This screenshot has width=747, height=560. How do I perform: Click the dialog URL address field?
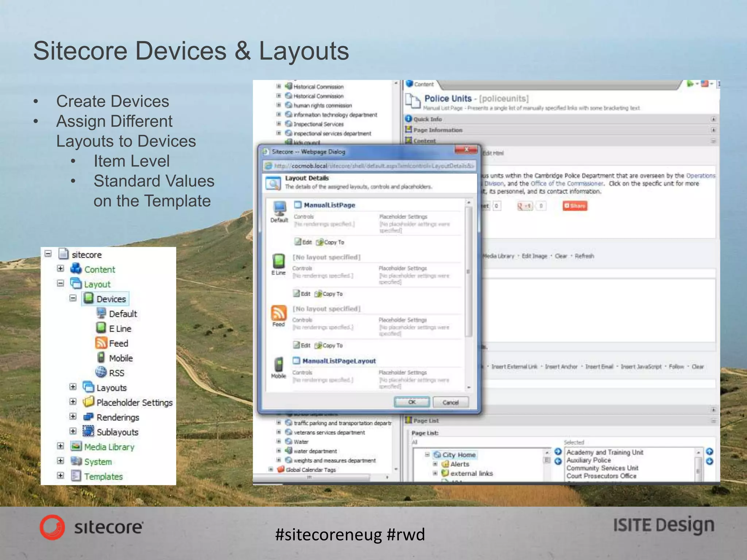369,166
